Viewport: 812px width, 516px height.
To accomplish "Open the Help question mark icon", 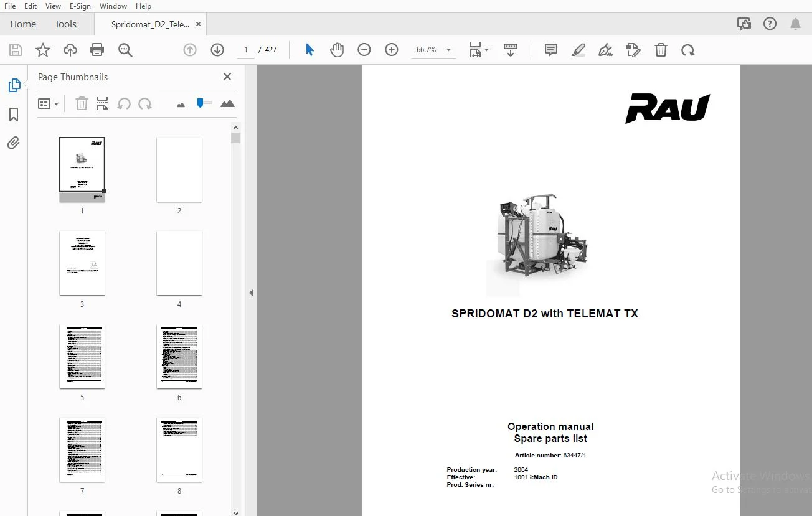I will tap(770, 24).
